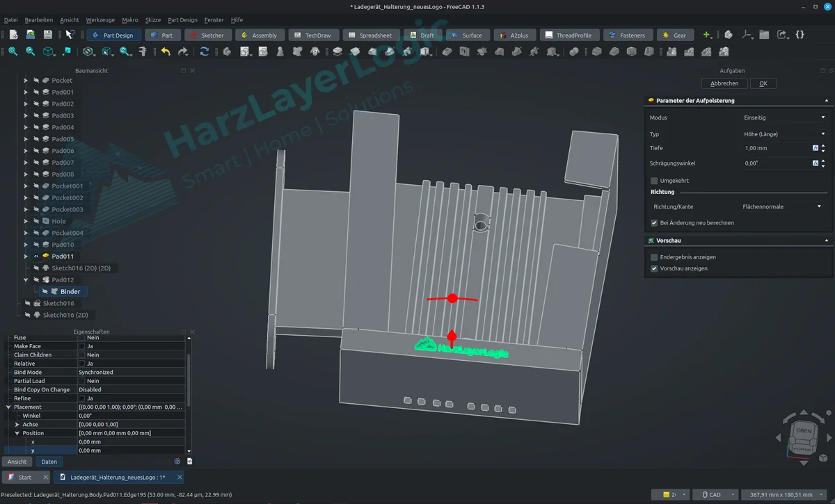Switch to the Sketcher workbench tab
This screenshot has height=504, width=835.
pos(207,35)
